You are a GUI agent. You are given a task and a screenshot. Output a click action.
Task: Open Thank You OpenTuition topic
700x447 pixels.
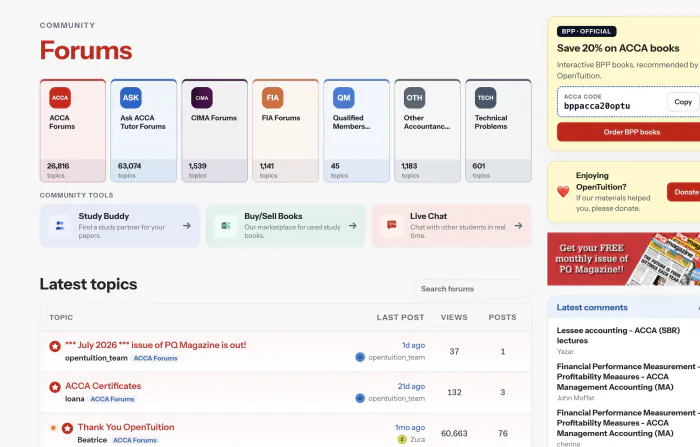pos(126,427)
